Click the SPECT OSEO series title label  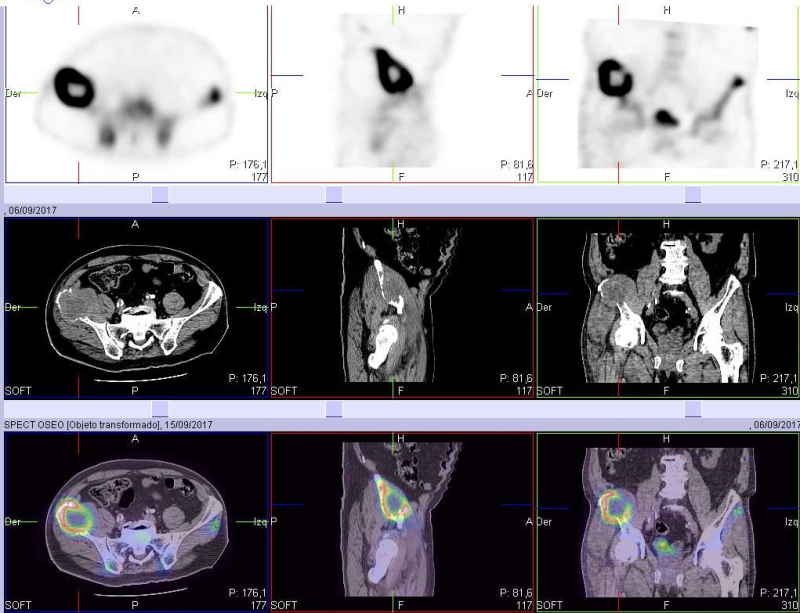tap(90, 425)
